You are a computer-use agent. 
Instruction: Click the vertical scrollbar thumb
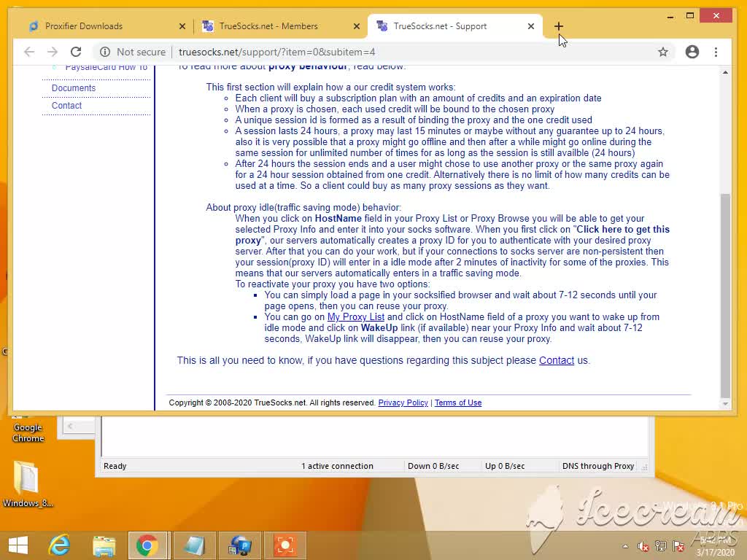coord(725,295)
